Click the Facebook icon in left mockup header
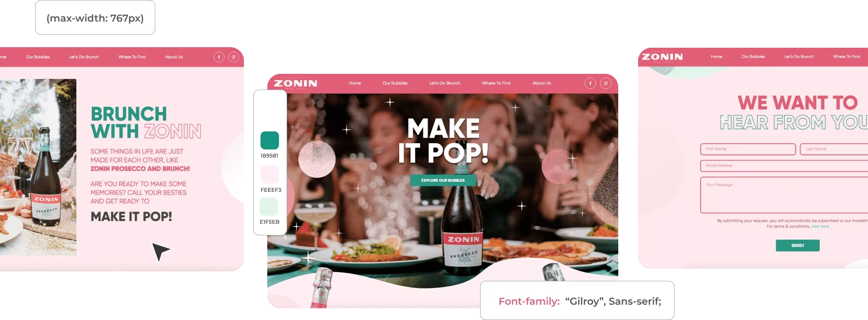 (219, 57)
